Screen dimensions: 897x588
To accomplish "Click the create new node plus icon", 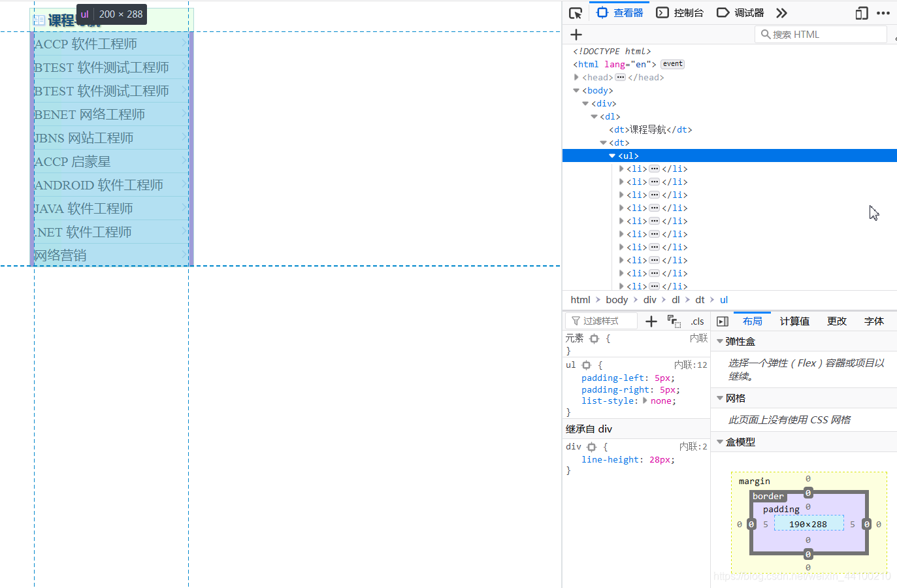I will coord(576,35).
